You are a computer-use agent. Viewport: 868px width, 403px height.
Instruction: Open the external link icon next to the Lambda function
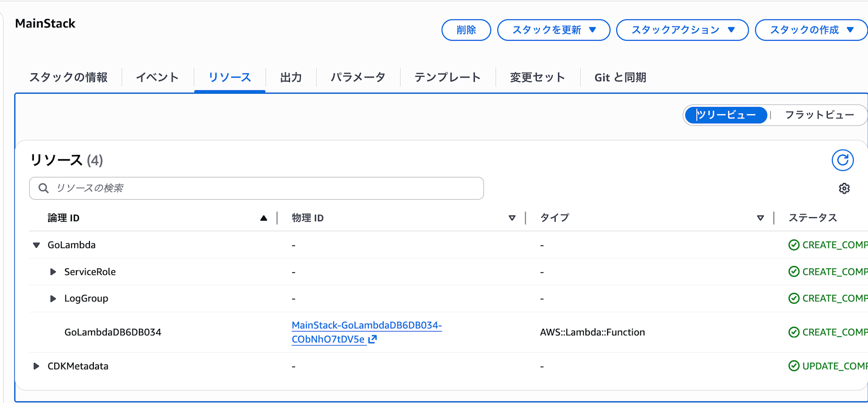point(372,340)
